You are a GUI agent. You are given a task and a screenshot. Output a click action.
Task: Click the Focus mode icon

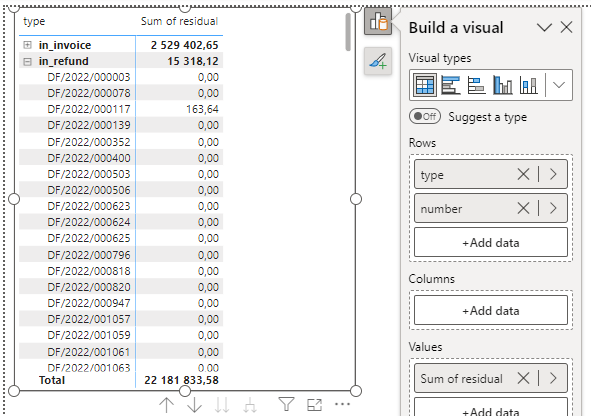tap(314, 405)
